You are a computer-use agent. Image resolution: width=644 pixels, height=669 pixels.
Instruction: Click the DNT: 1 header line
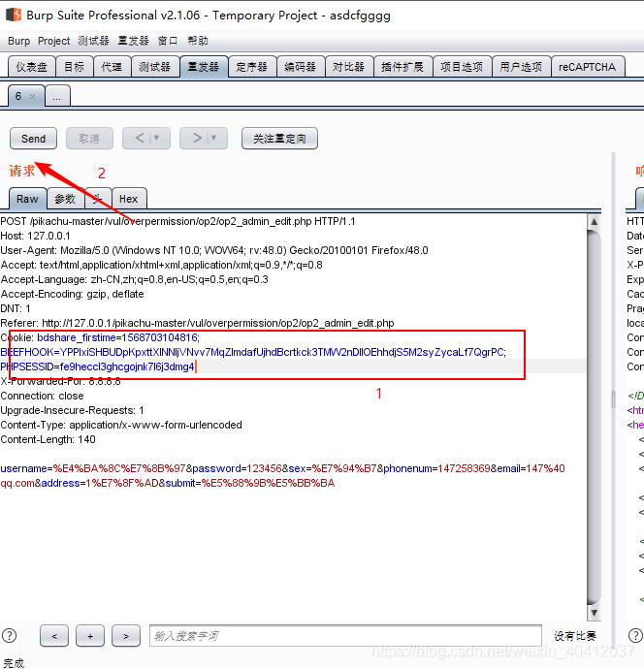point(16,308)
